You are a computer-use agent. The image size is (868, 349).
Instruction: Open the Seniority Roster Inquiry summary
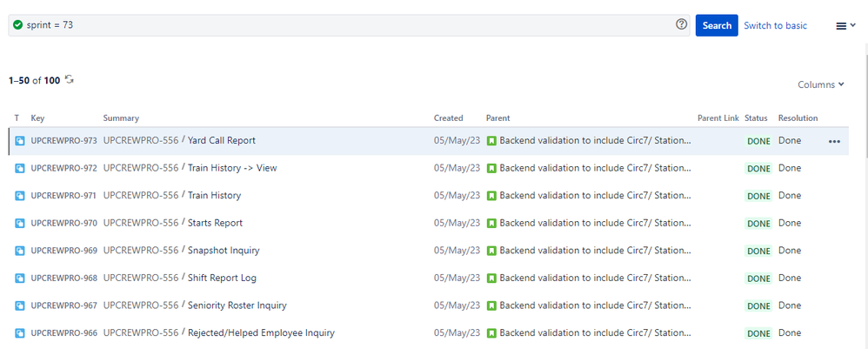click(x=237, y=305)
